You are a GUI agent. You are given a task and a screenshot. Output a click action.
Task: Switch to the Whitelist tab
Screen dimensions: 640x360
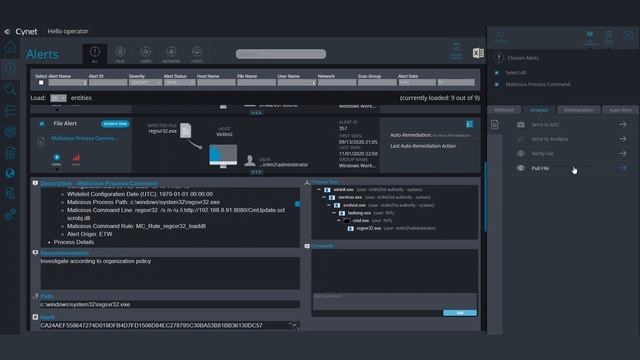[504, 110]
